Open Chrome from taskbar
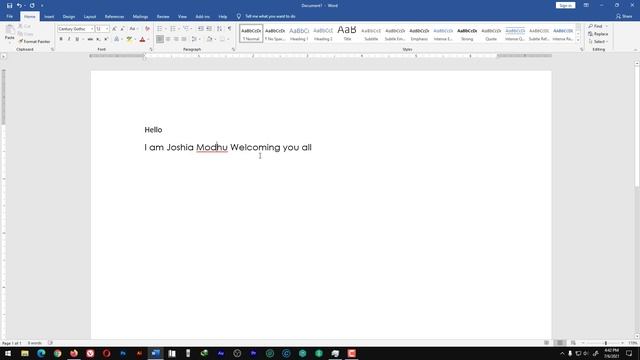This screenshot has width=640, height=360. [58, 353]
